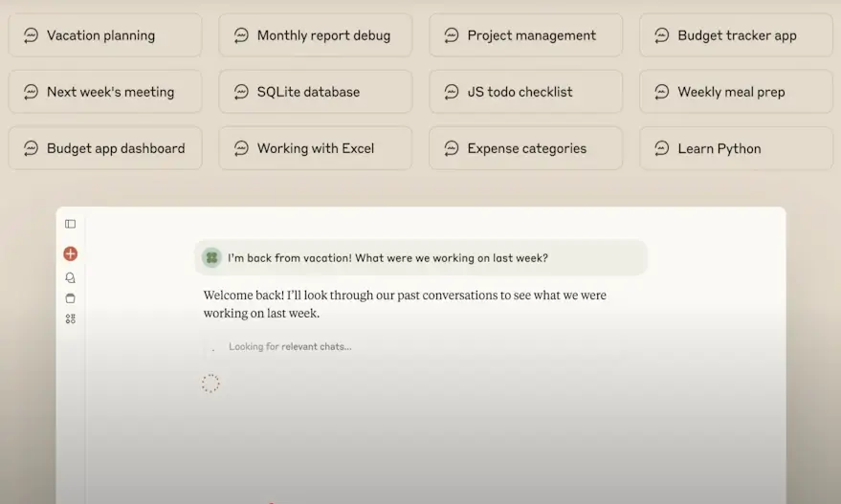
Task: Select the Working with Excel chat
Action: [316, 148]
